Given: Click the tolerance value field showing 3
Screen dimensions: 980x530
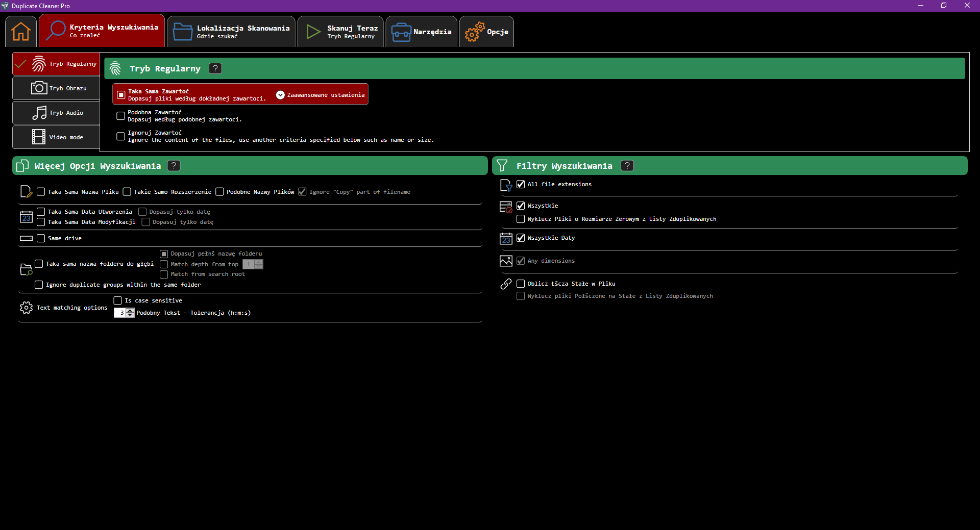Looking at the screenshot, I should point(120,313).
